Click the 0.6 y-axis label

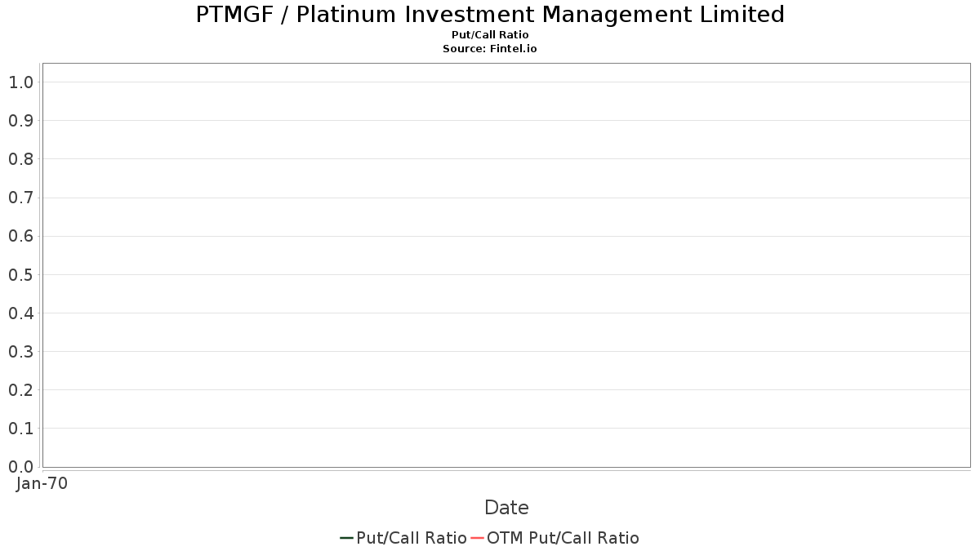20,236
